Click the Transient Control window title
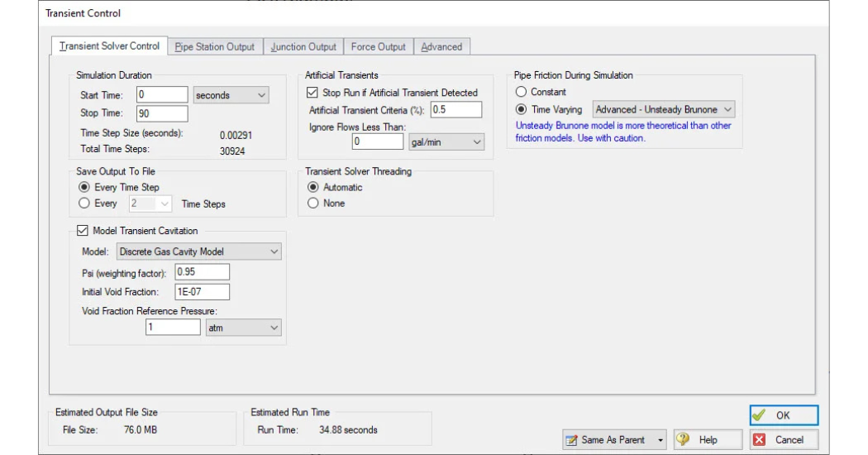 83,13
